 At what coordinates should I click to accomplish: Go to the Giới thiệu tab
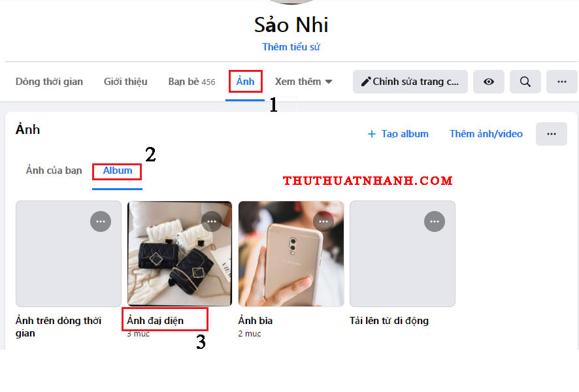click(125, 82)
